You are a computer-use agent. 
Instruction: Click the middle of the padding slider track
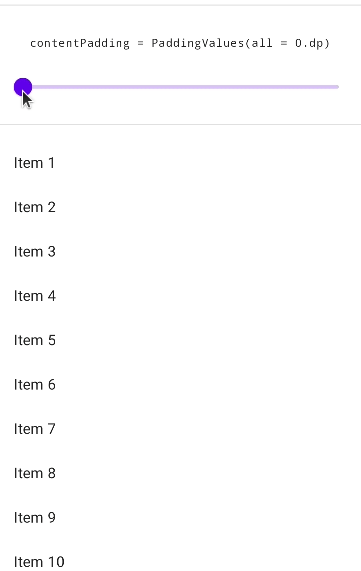coord(181,87)
